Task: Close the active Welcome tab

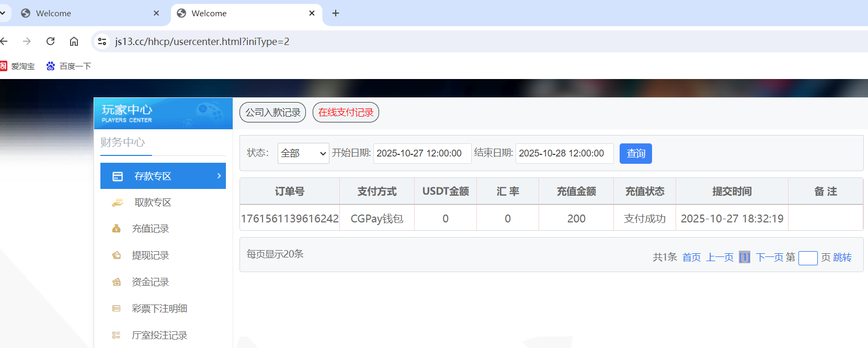Action: [x=312, y=13]
